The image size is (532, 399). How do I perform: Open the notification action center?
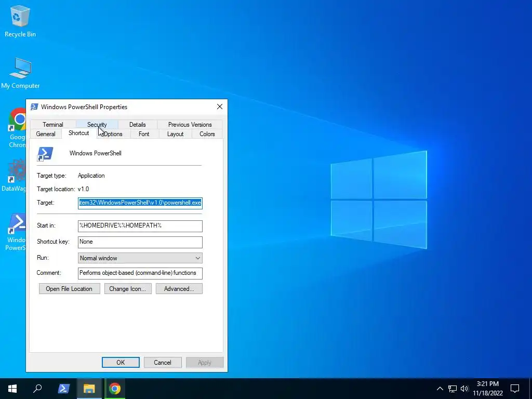coord(515,389)
